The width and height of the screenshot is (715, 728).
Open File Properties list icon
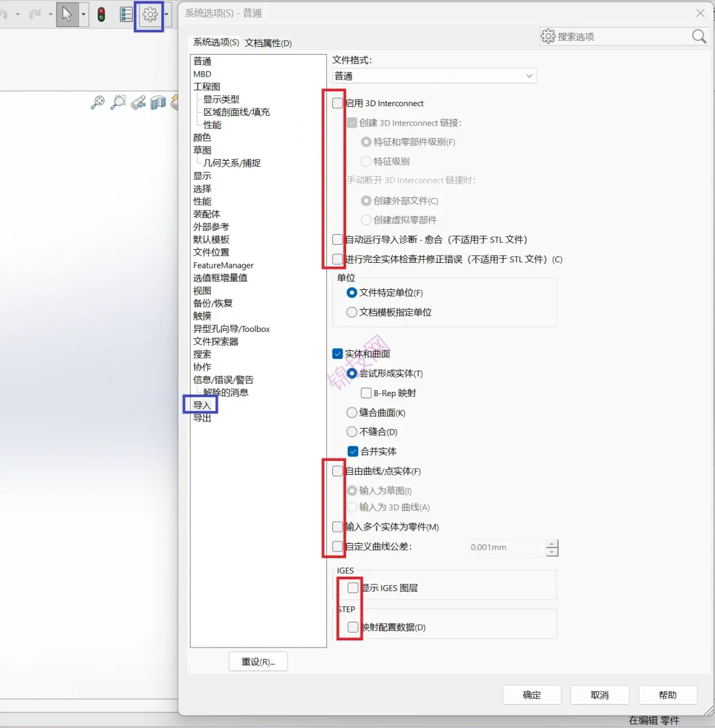point(126,14)
